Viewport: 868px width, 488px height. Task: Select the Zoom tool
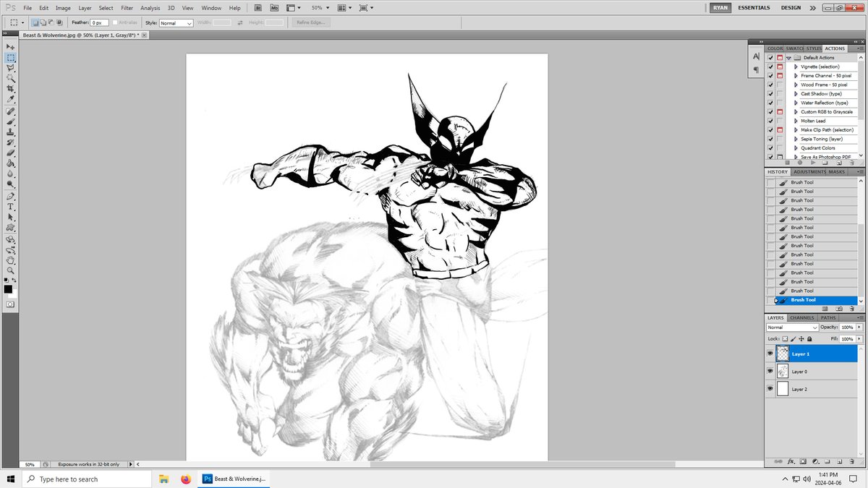pos(11,270)
